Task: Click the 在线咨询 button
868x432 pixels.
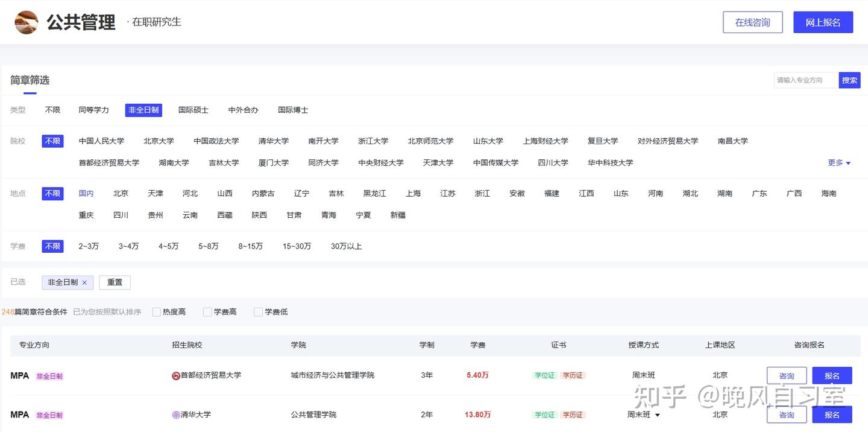Action: pyautogui.click(x=753, y=22)
